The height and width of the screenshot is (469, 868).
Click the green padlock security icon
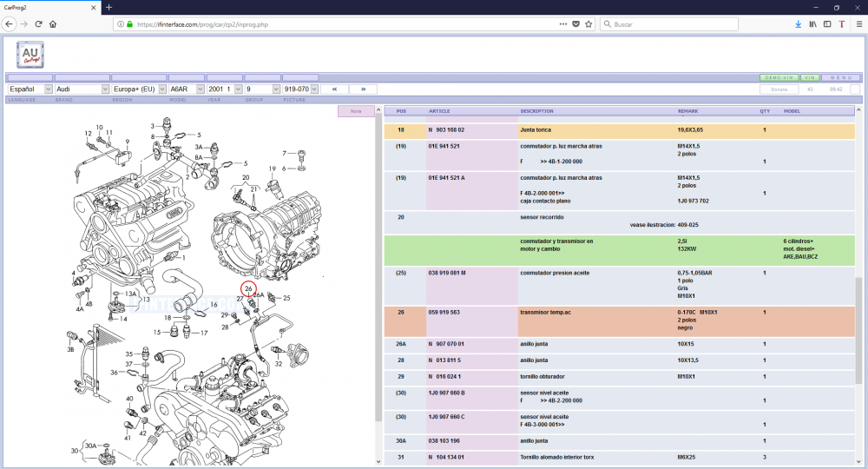(x=129, y=24)
